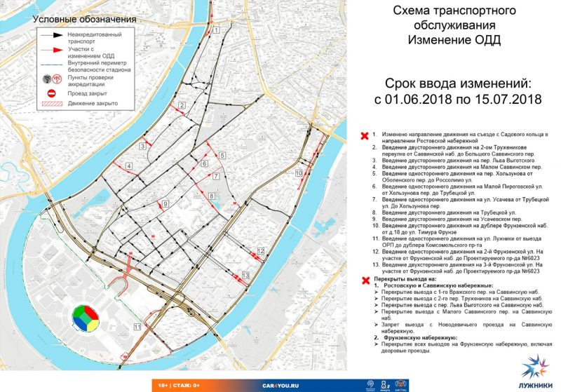This screenshot has height=392, width=561.
Task: Click bullet about 1-го Вражского пер.
Action: point(460,292)
